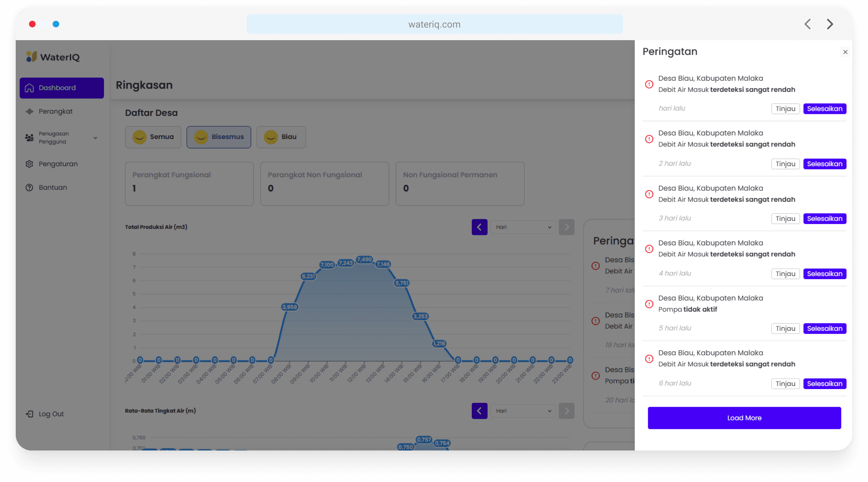
Task: Open Hari dropdown for Rata-Rata Tingkat Air
Action: pyautogui.click(x=523, y=411)
